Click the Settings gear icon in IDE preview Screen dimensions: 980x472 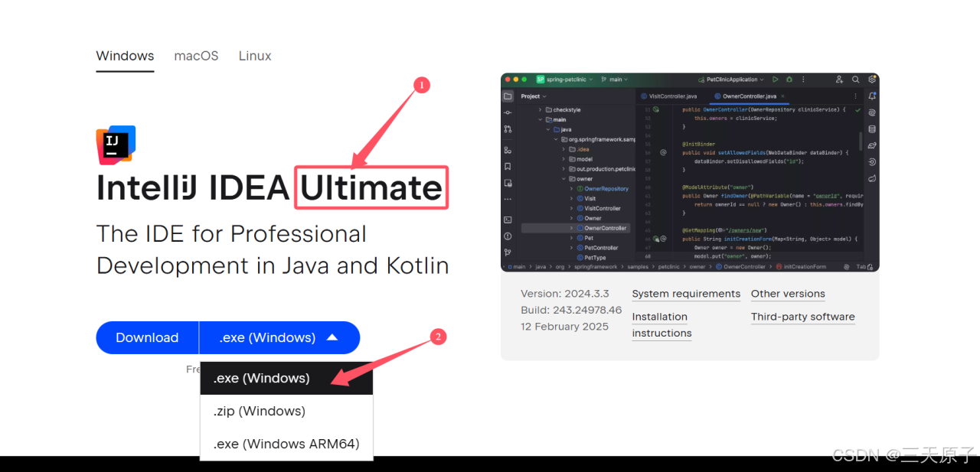872,80
